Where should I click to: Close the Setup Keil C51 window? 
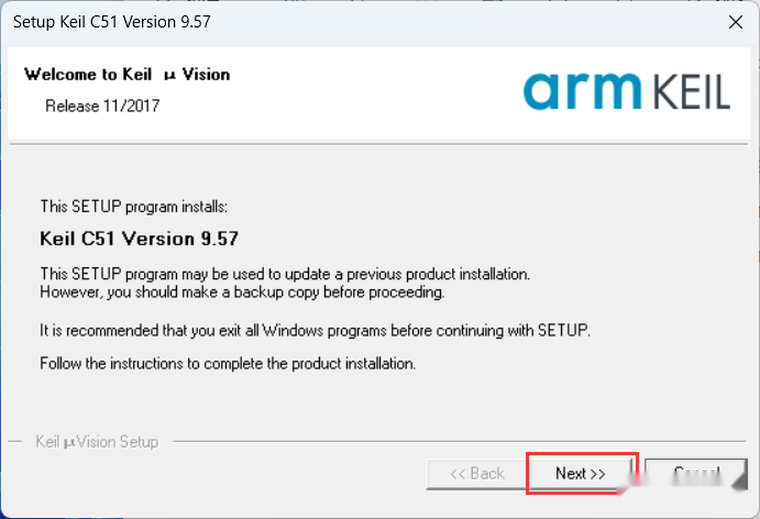(x=735, y=22)
